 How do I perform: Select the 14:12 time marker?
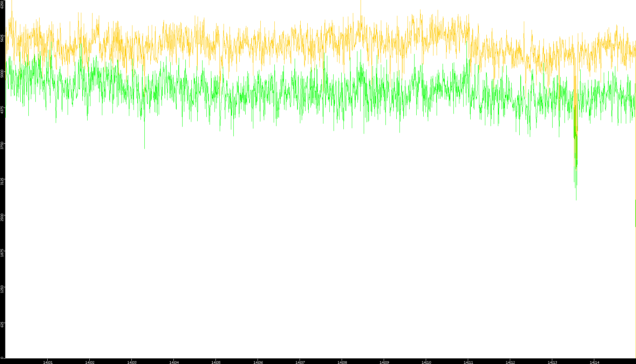coord(510,362)
